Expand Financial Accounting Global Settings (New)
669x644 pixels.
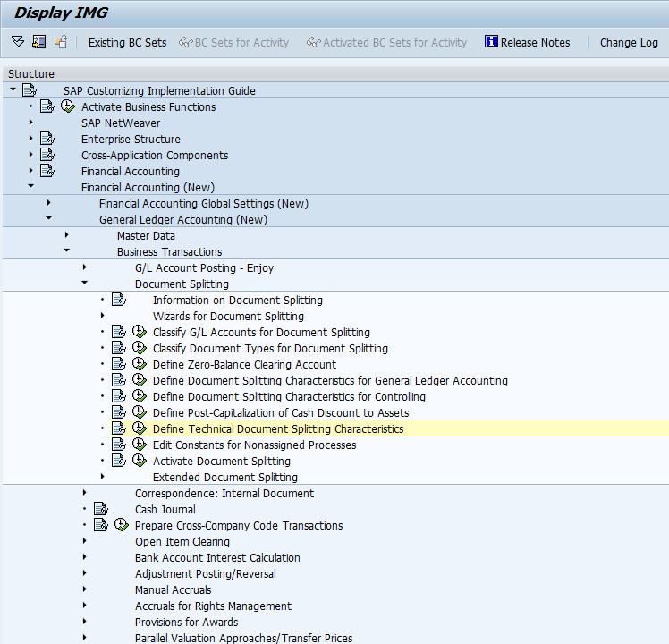[48, 203]
